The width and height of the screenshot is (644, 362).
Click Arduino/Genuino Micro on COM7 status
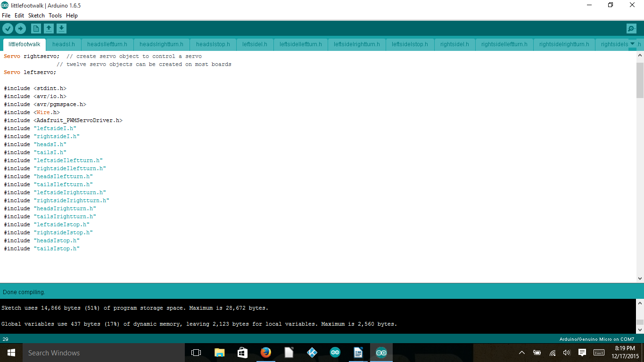click(x=597, y=339)
